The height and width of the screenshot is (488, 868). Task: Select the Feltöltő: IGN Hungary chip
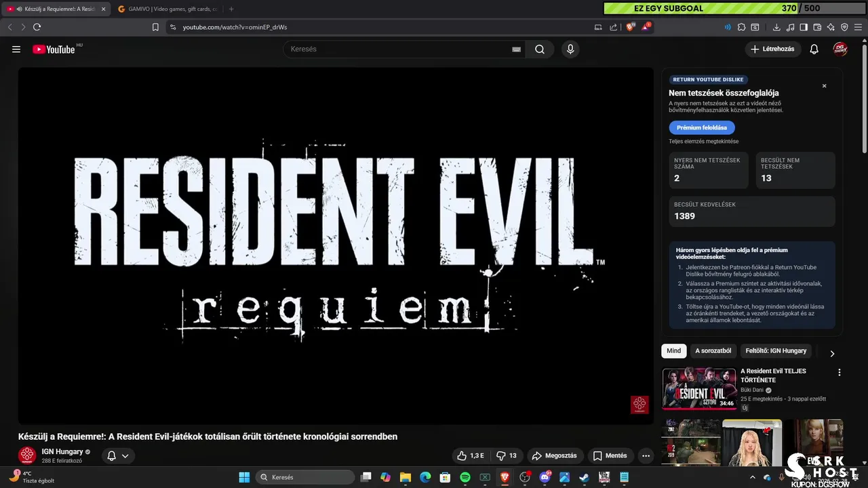click(776, 351)
